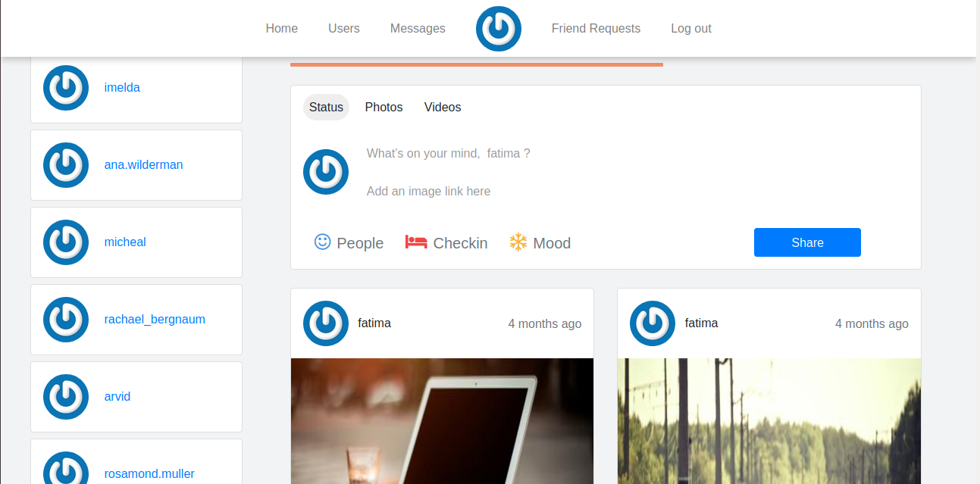980x484 pixels.
Task: Switch to the Videos tab
Action: (443, 107)
